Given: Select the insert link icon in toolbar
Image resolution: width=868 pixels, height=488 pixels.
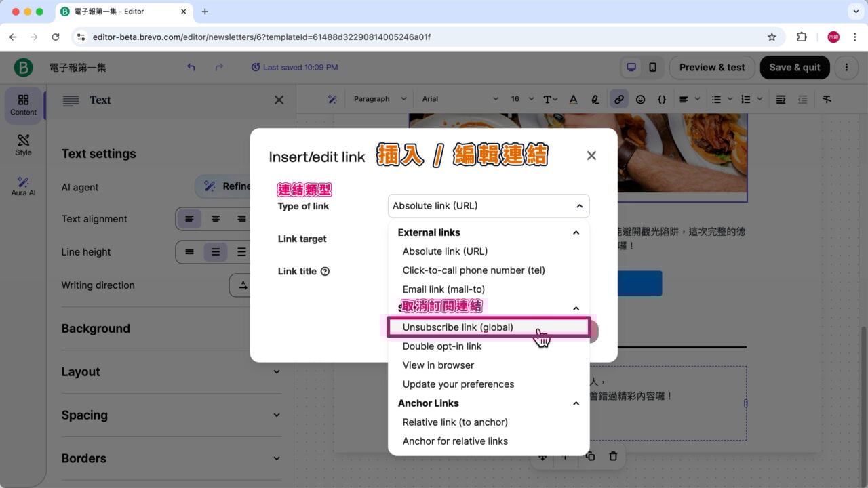Looking at the screenshot, I should tap(618, 99).
